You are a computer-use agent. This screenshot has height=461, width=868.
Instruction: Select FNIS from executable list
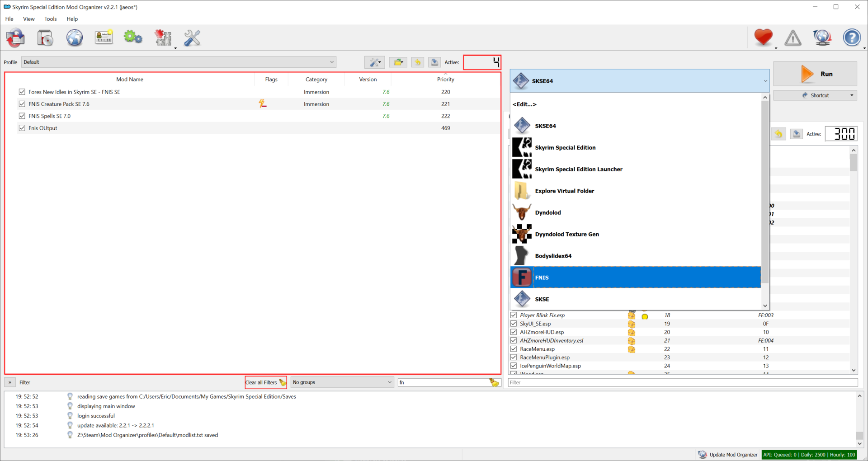pos(636,278)
